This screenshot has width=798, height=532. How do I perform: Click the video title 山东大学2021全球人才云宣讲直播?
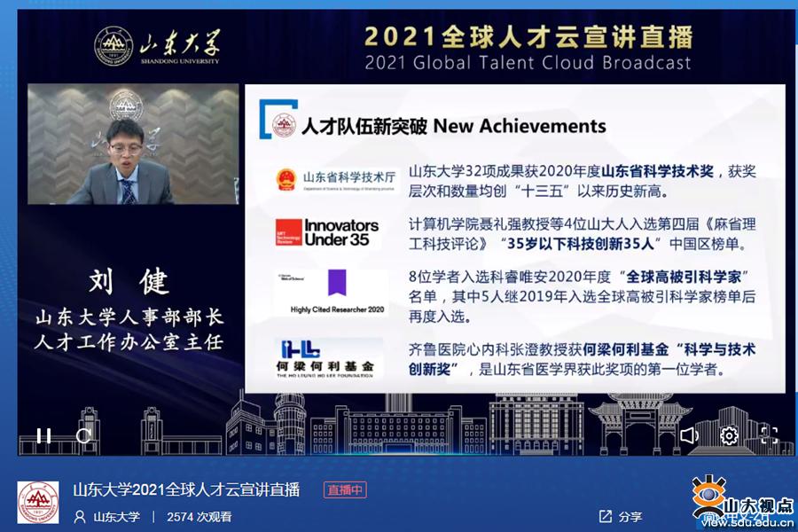186,489
